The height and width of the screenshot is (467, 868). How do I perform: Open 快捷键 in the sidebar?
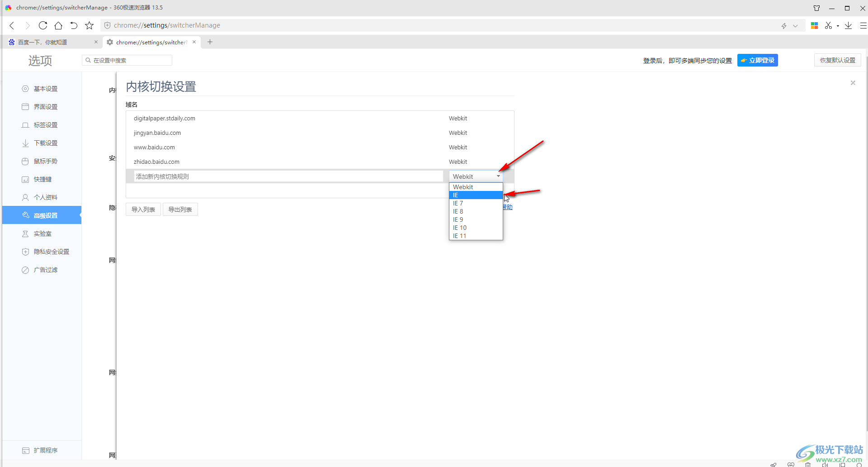[x=42, y=179]
